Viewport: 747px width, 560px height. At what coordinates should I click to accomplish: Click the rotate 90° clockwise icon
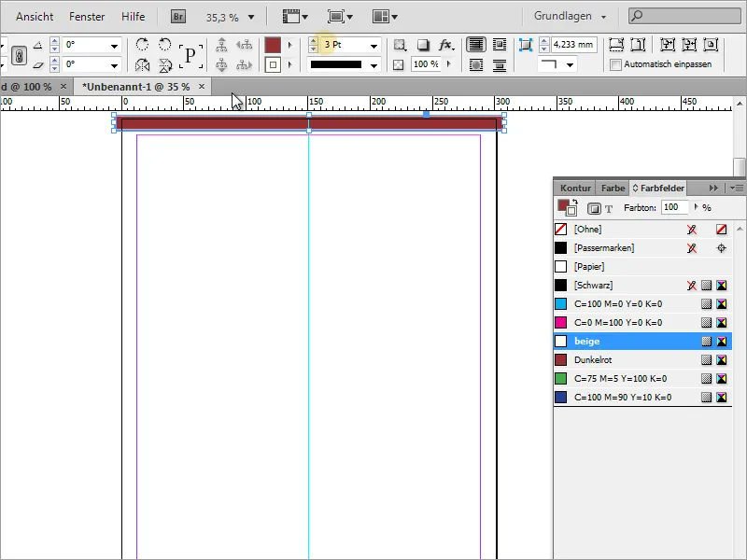[x=142, y=45]
